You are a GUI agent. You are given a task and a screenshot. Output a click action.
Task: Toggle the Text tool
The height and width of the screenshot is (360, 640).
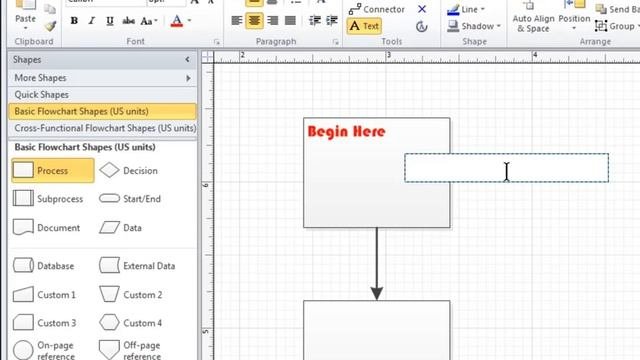364,26
